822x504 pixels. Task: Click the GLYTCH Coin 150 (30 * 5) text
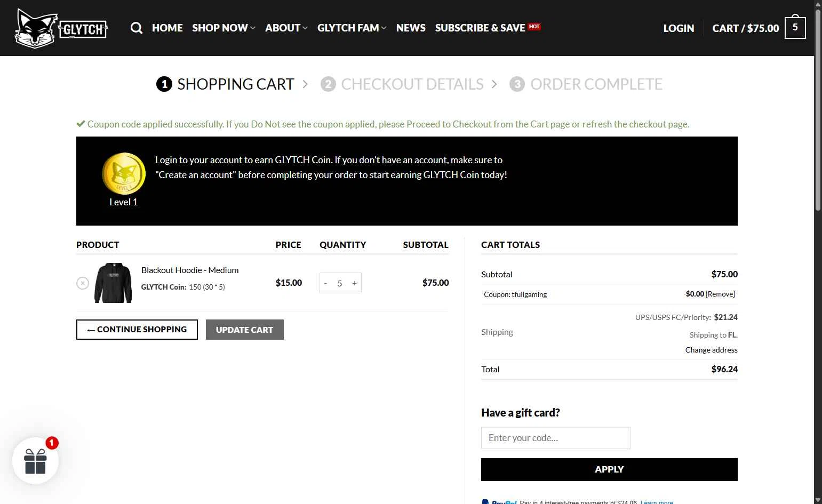tap(183, 287)
